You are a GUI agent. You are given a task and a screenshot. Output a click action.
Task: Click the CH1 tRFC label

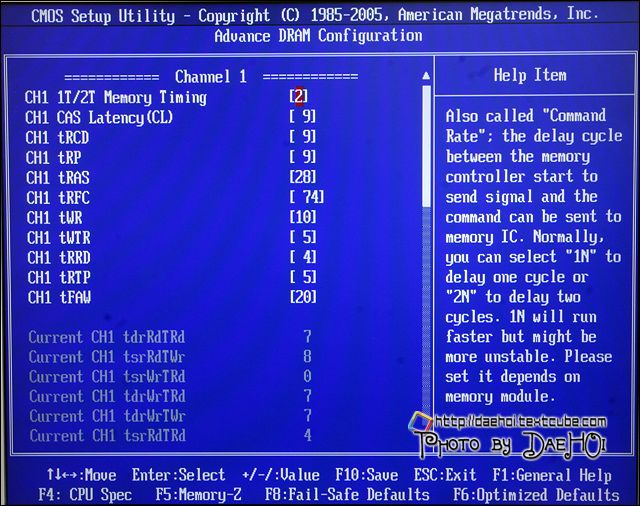point(58,198)
